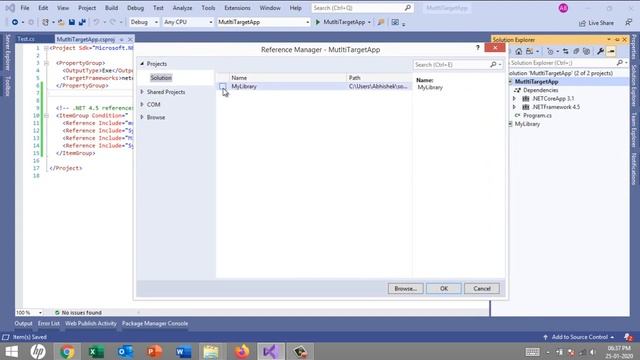This screenshot has width=640, height=360.
Task: Open the Edit menu
Action: click(x=43, y=8)
